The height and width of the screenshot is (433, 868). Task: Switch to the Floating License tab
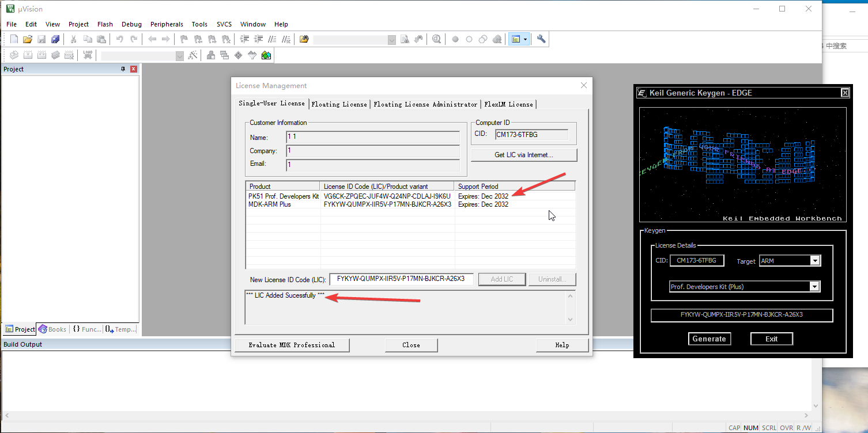coord(339,104)
